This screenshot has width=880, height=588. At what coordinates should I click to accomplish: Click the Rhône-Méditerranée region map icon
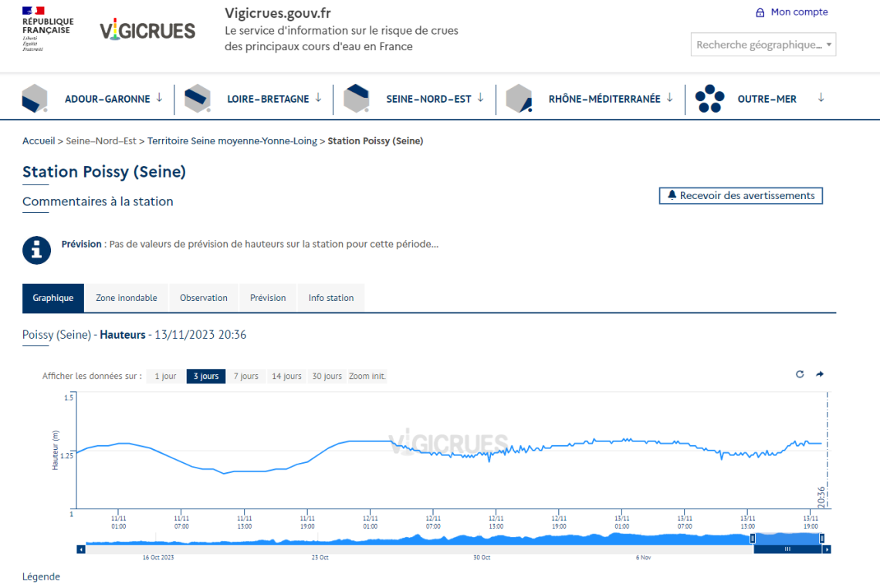click(520, 98)
